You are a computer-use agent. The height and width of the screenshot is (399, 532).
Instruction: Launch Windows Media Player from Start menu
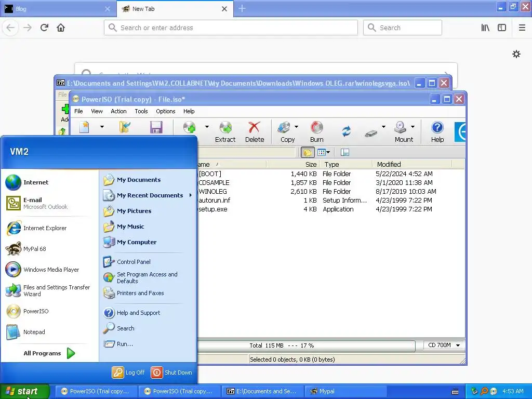click(50, 270)
